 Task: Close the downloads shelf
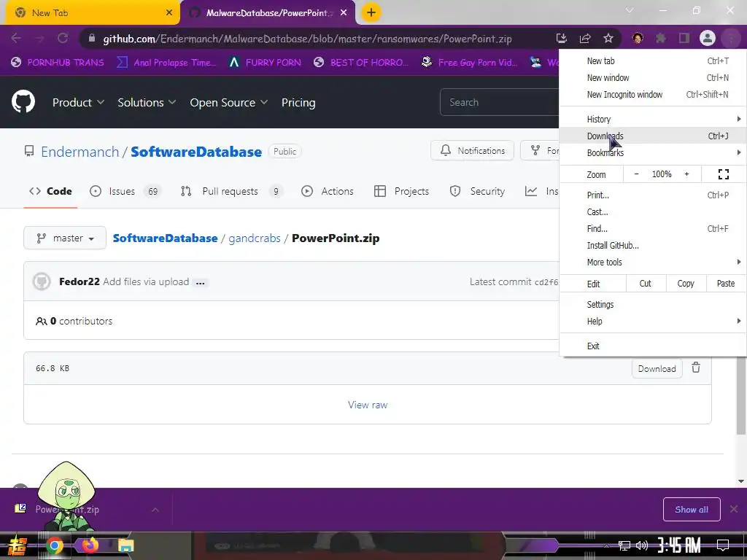tap(734, 509)
